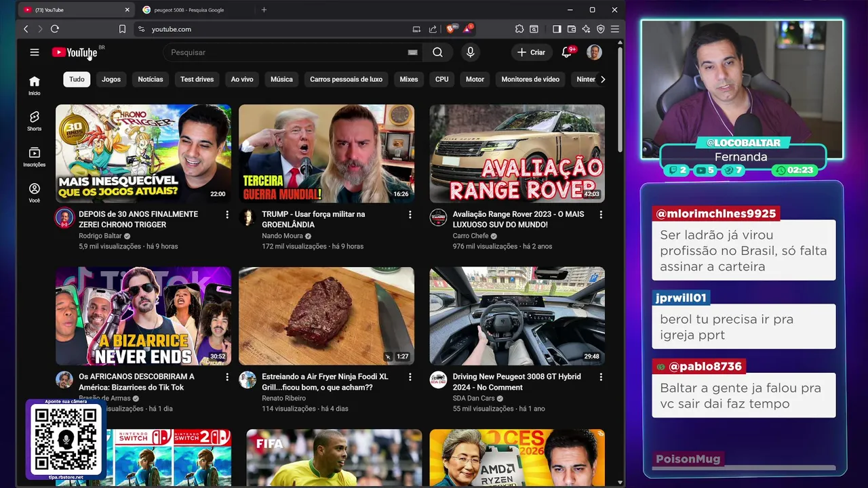868x488 pixels.
Task: Select Monitores de vídeo chip
Action: pos(530,79)
